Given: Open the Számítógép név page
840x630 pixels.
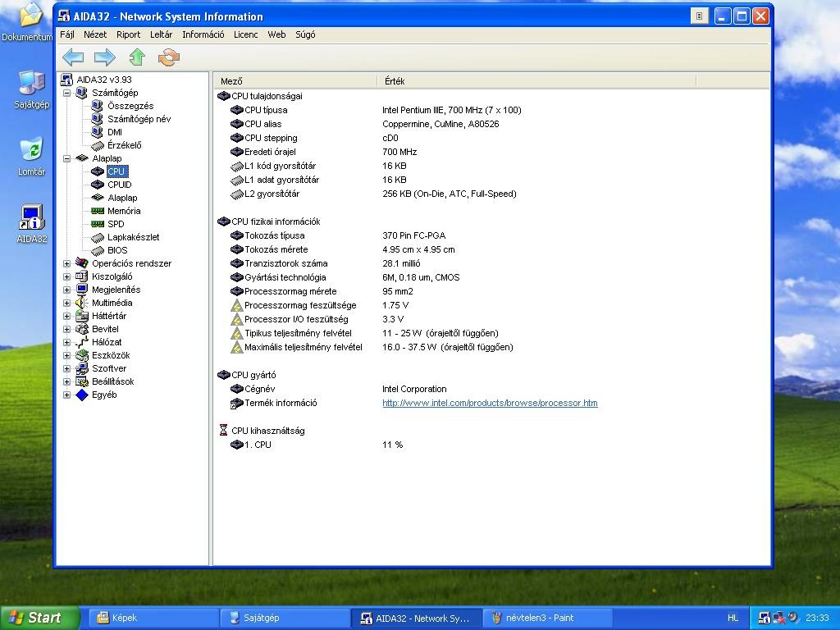Looking at the screenshot, I should (x=139, y=119).
